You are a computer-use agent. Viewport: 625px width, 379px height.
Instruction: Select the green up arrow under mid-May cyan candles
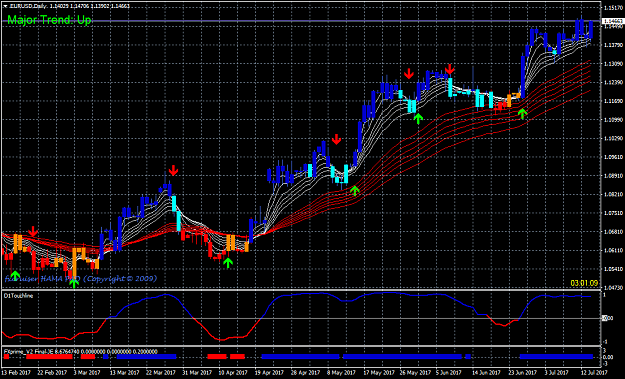coord(355,190)
